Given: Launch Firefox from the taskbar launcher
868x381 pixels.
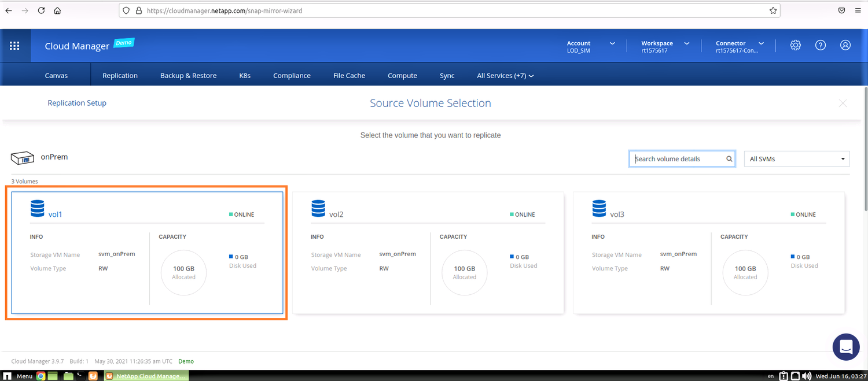Looking at the screenshot, I should pyautogui.click(x=93, y=376).
